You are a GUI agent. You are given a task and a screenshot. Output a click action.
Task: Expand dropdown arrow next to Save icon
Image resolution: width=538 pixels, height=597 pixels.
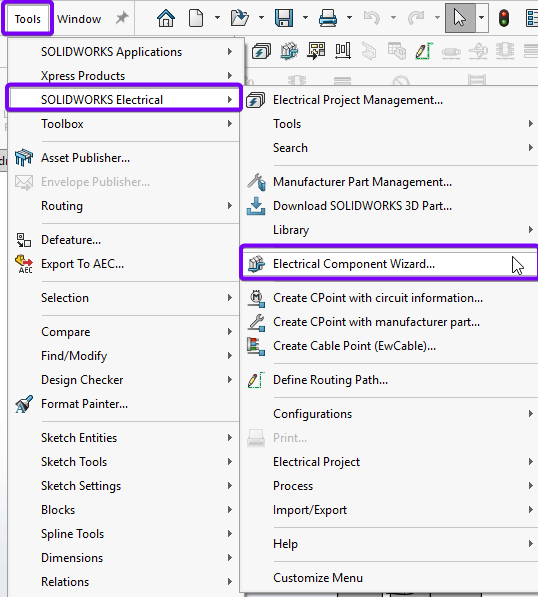[x=305, y=18]
